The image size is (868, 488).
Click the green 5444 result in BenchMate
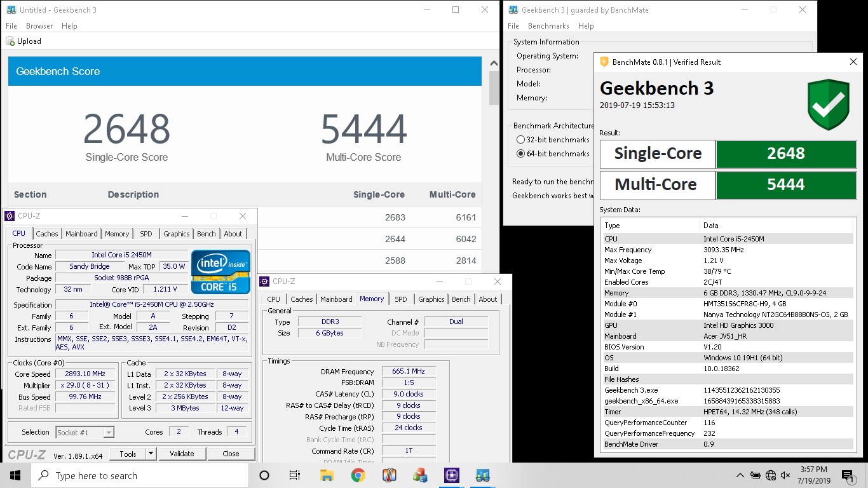786,184
